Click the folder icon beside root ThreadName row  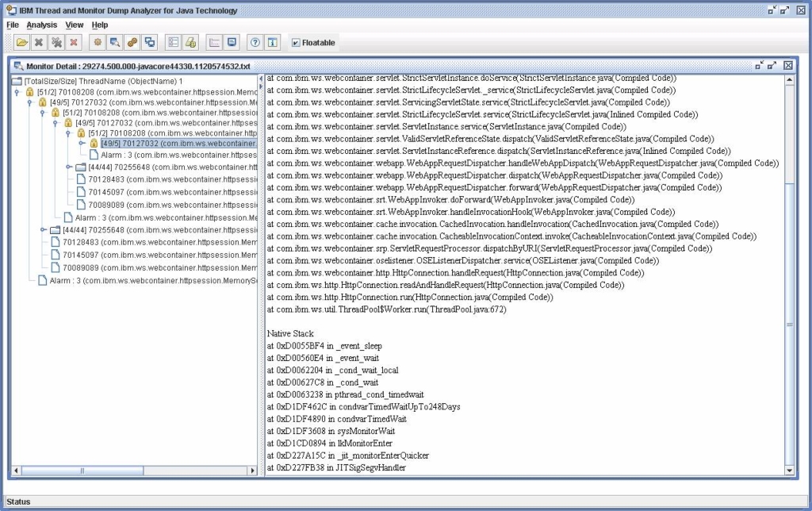point(17,81)
